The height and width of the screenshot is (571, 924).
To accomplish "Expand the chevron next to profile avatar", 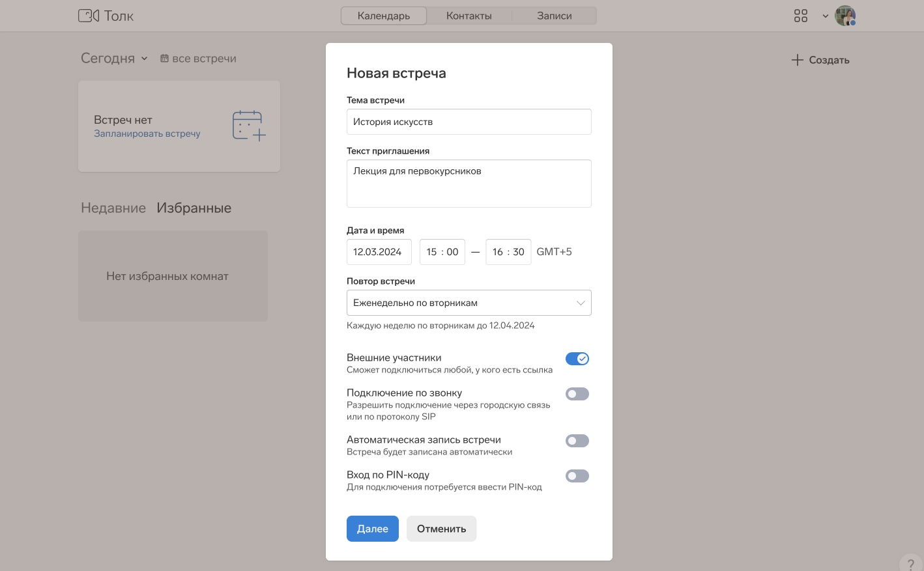I will [x=825, y=16].
